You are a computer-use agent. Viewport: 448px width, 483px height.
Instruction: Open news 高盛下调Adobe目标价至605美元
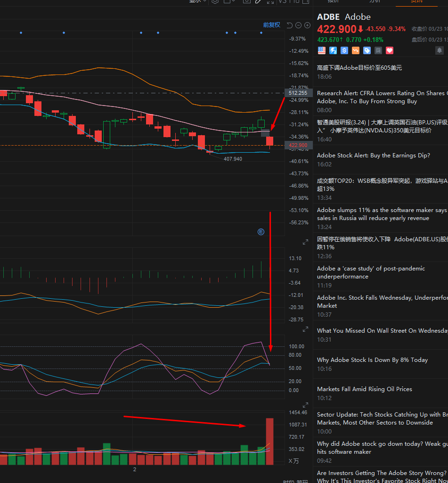click(x=381, y=72)
